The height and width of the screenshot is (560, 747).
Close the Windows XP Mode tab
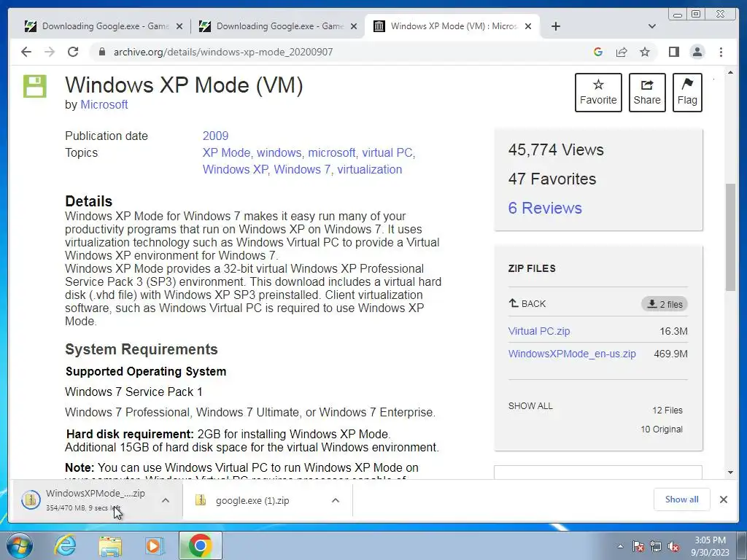tap(528, 27)
